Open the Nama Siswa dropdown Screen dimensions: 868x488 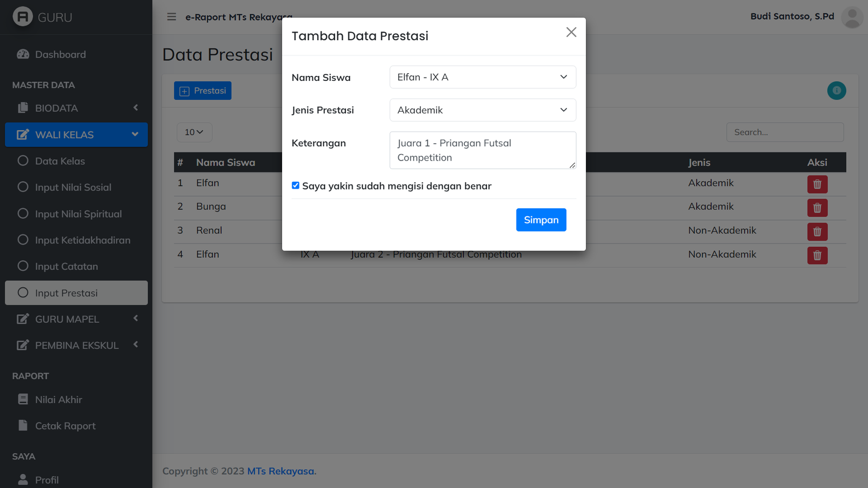tap(482, 77)
